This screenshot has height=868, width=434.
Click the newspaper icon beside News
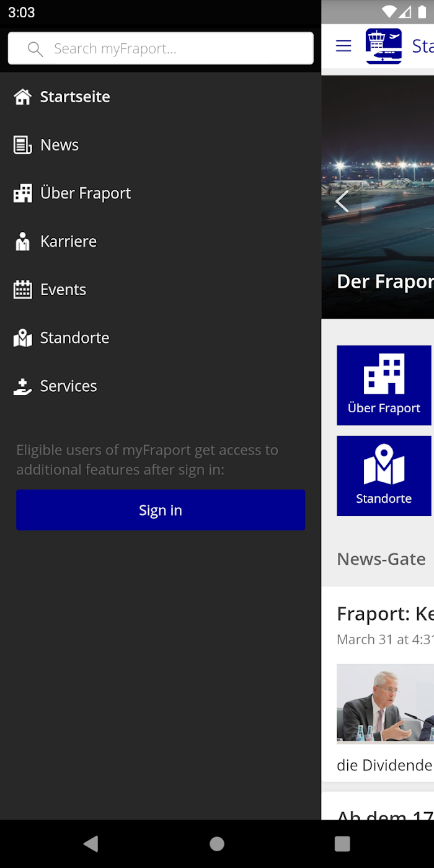point(22,145)
